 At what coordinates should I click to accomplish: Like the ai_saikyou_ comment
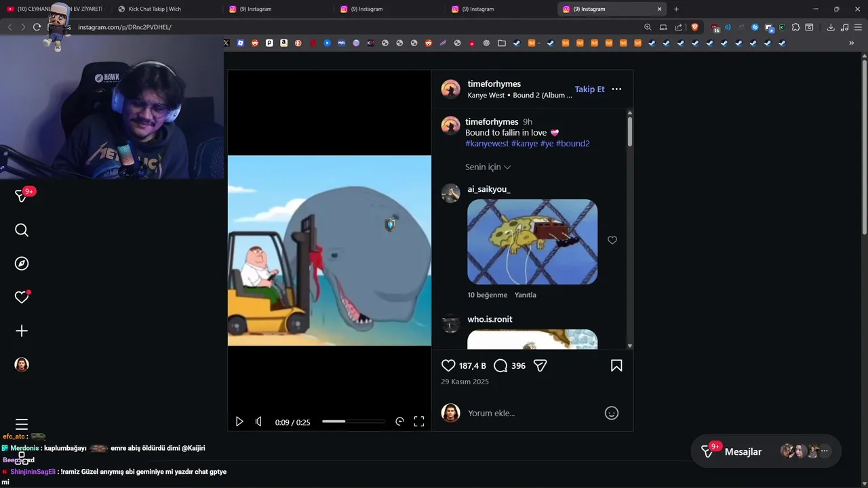pyautogui.click(x=612, y=240)
